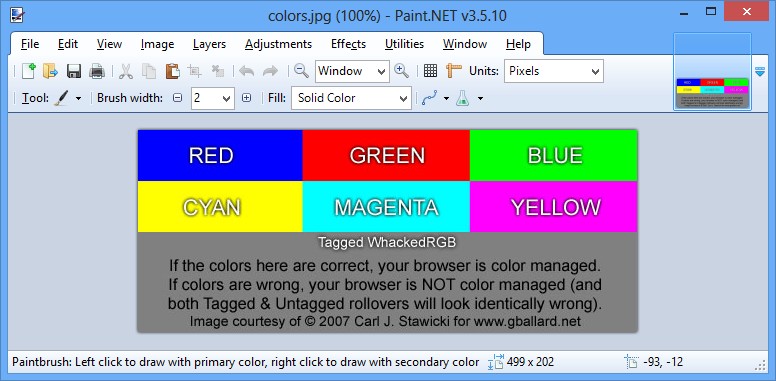Click the Print icon
Image resolution: width=776 pixels, height=381 pixels.
click(x=97, y=71)
